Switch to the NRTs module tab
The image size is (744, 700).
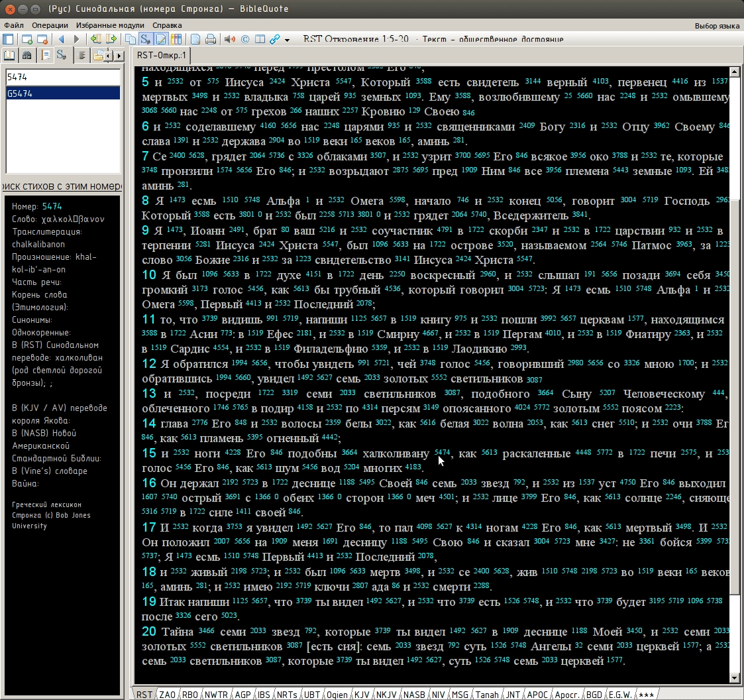tap(287, 694)
